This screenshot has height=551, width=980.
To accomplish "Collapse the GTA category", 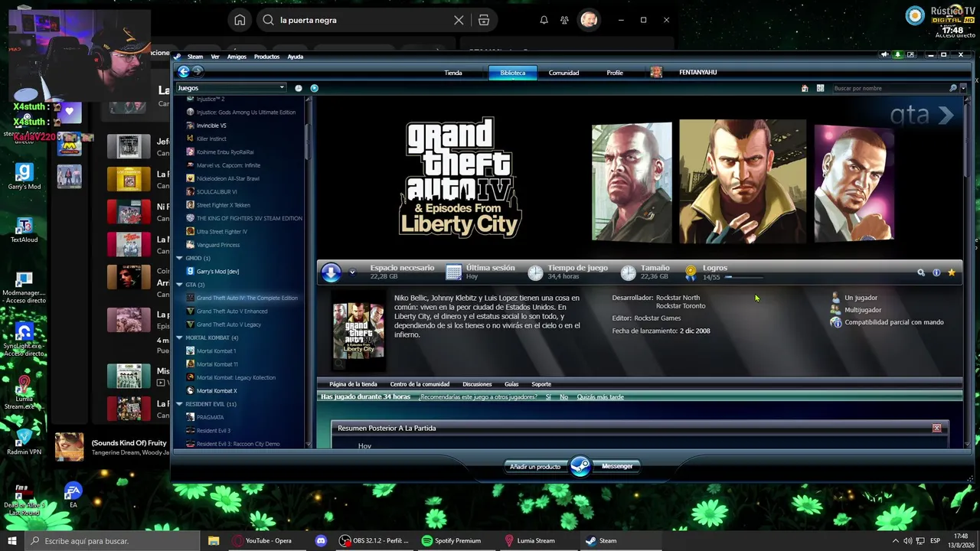I will click(179, 285).
